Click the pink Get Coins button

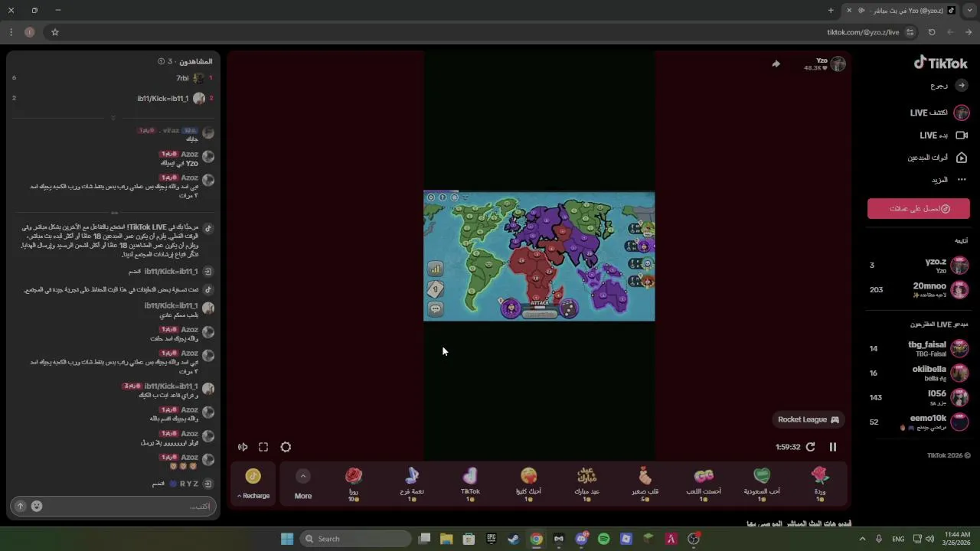tap(919, 209)
